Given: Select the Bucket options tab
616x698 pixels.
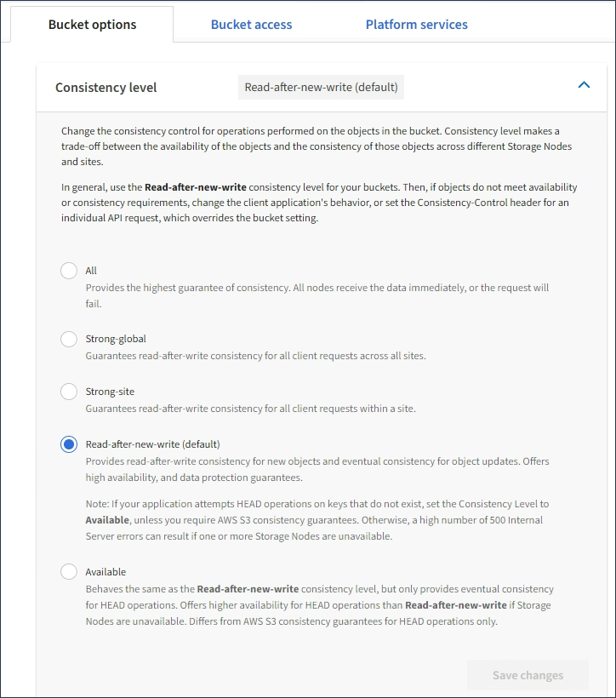Looking at the screenshot, I should (x=92, y=25).
